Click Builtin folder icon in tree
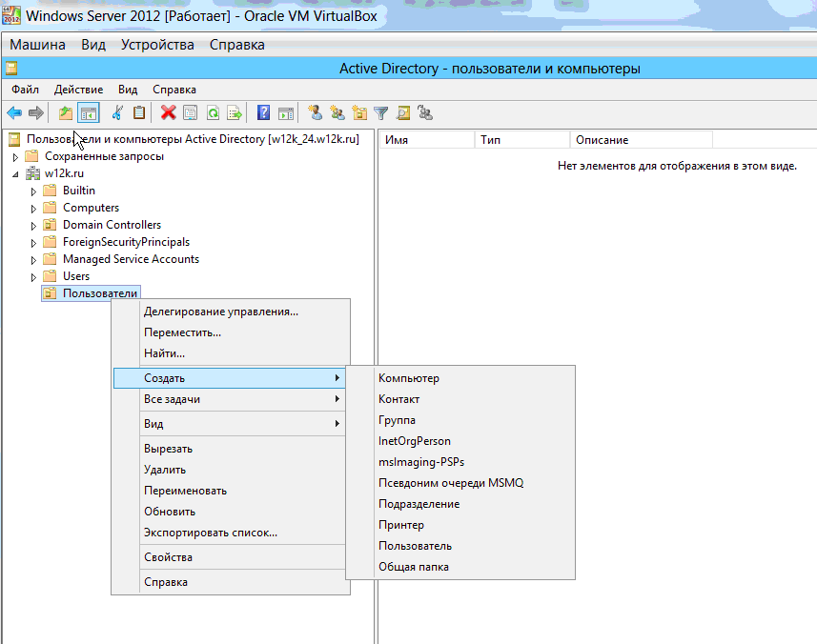This screenshot has height=644, width=817. 50,190
